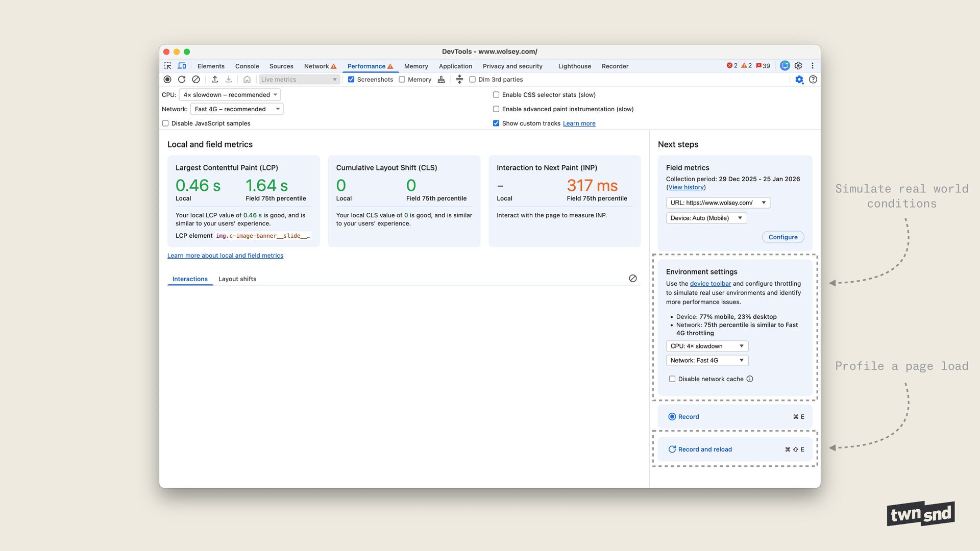Select the Layout shifts tab

click(237, 279)
